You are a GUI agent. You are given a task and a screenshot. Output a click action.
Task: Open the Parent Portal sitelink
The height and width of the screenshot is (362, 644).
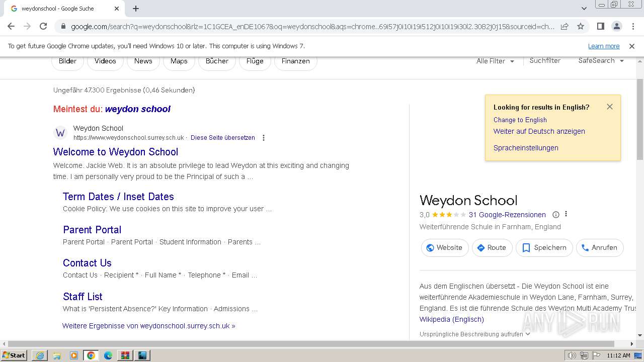[92, 230]
